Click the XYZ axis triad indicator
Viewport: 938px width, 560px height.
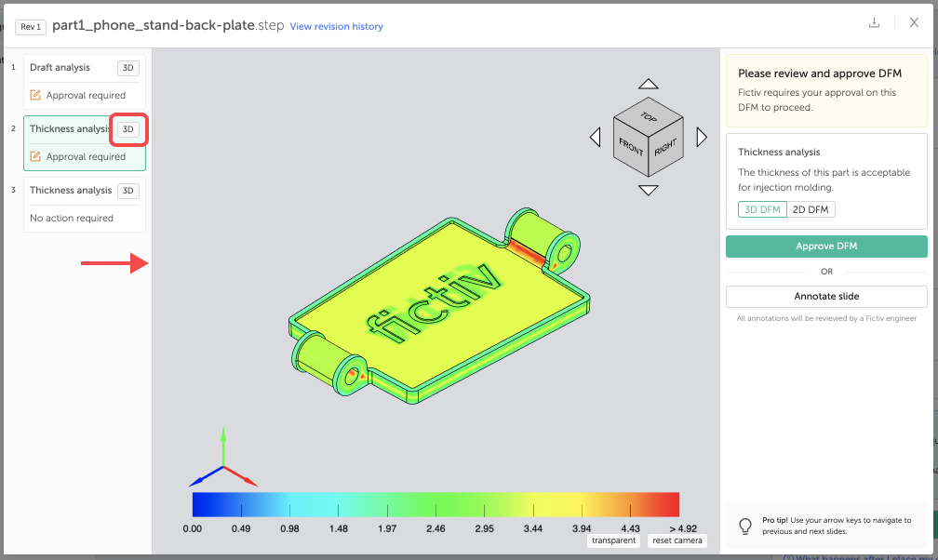point(223,457)
